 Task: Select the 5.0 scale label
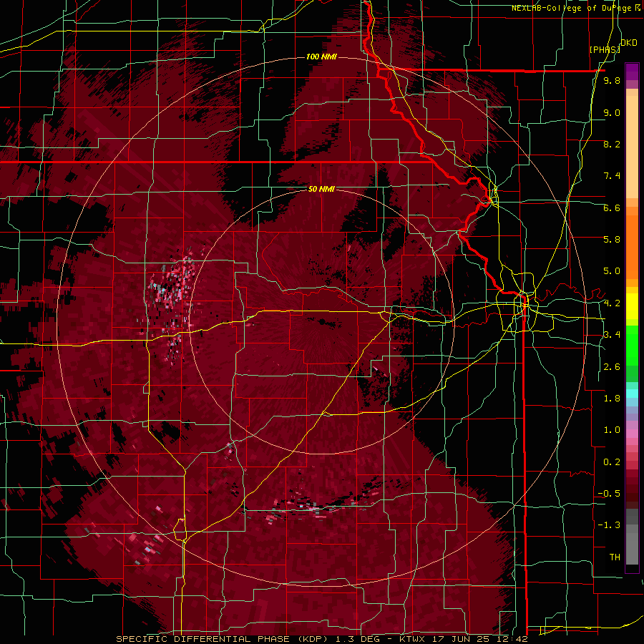(612, 271)
